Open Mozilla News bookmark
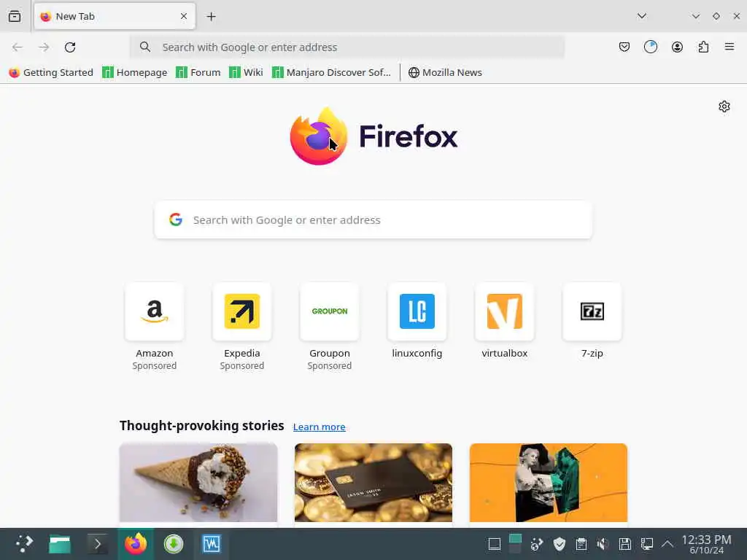 tap(445, 72)
